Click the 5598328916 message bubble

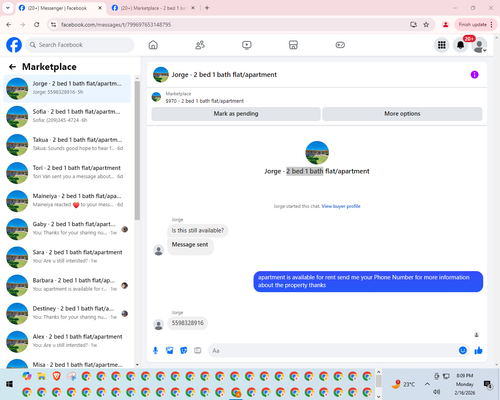coord(188,323)
